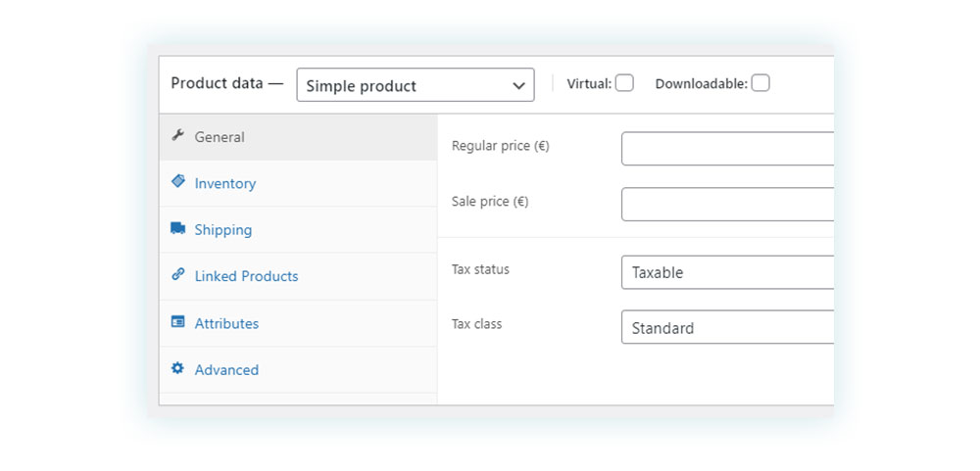Click the Advanced gear icon
Image resolution: width=980 pixels, height=471 pixels.
[x=178, y=368]
